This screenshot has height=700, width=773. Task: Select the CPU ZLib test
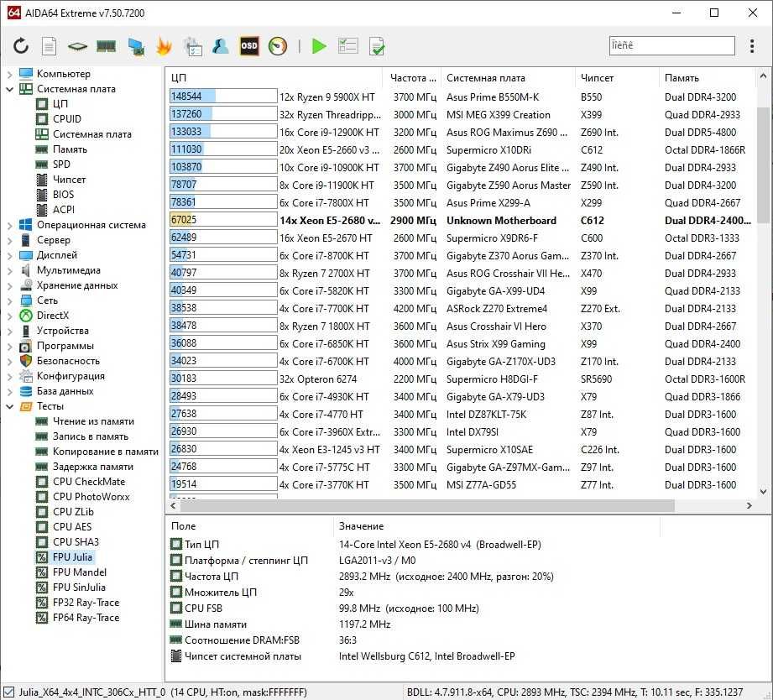73,512
